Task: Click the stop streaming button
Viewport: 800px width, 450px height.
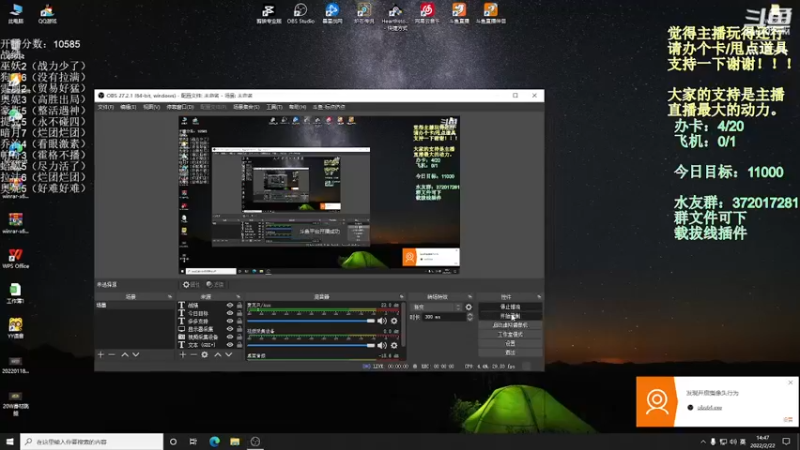Action: coord(510,307)
